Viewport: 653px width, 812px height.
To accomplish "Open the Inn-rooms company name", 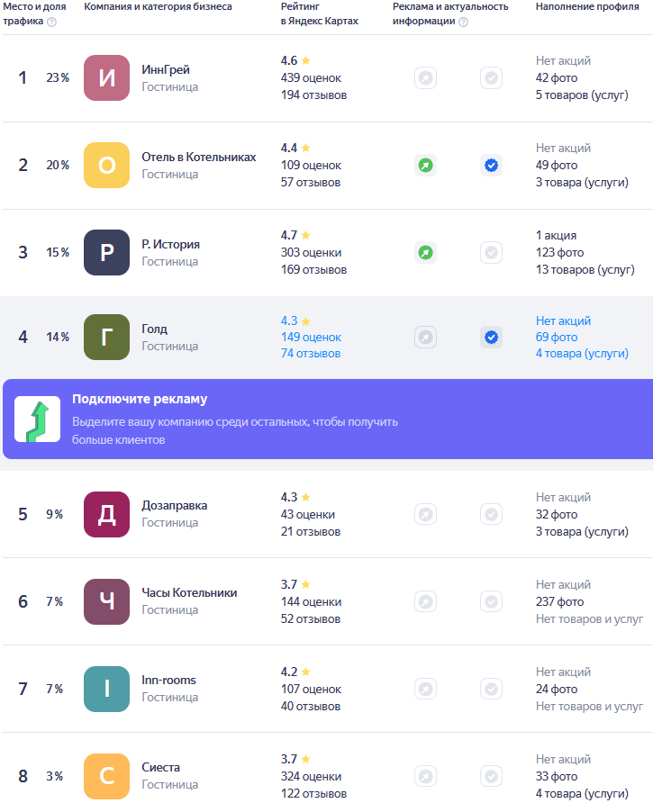I will pyautogui.click(x=168, y=681).
